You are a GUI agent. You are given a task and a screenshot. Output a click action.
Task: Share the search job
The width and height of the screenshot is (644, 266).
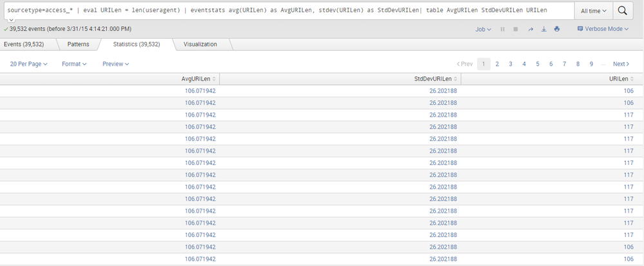pos(531,29)
